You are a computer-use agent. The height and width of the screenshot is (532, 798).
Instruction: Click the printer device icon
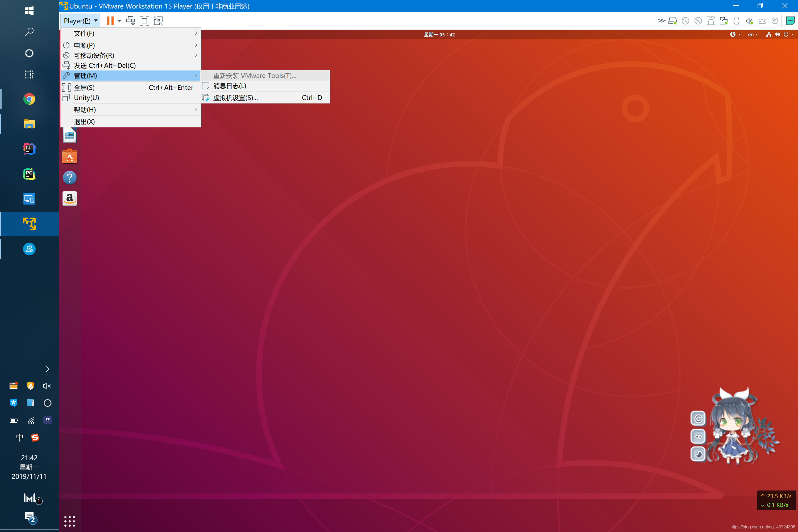pyautogui.click(x=737, y=21)
